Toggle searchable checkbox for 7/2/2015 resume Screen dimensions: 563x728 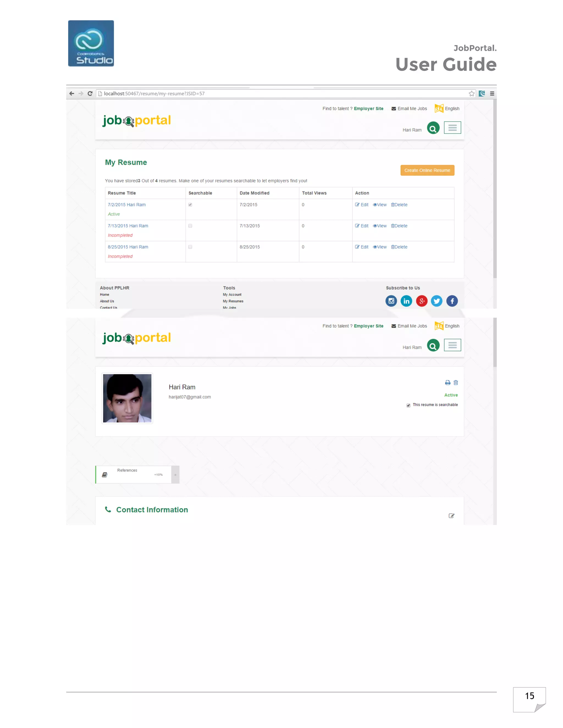(x=190, y=205)
